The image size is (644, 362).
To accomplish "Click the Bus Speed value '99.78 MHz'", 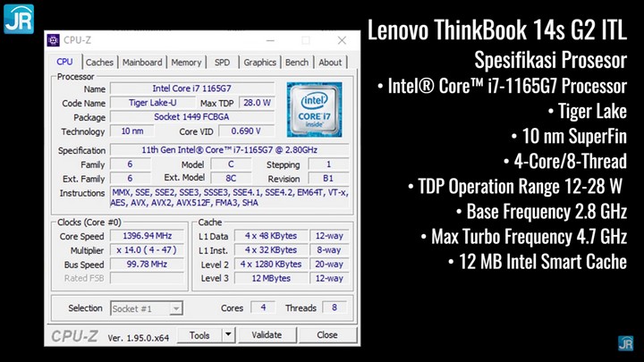I will 147,265.
